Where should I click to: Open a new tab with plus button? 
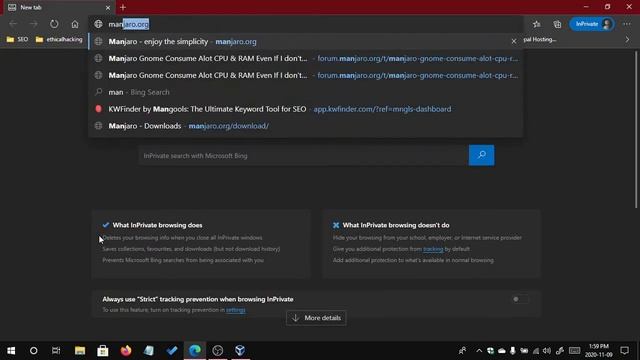123,7
